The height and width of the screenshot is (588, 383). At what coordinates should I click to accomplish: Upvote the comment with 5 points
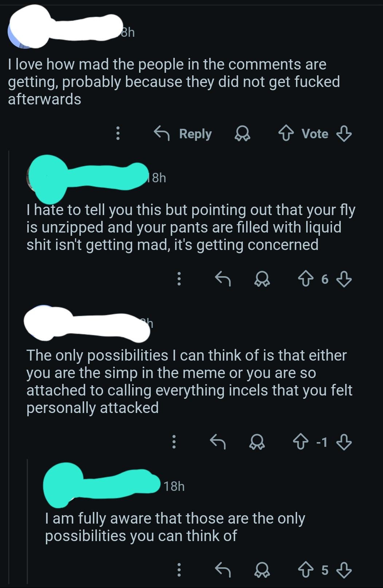[x=305, y=570]
